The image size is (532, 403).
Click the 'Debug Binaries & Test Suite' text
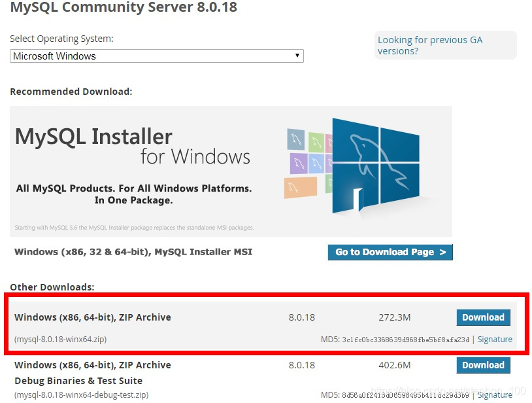pos(78,381)
